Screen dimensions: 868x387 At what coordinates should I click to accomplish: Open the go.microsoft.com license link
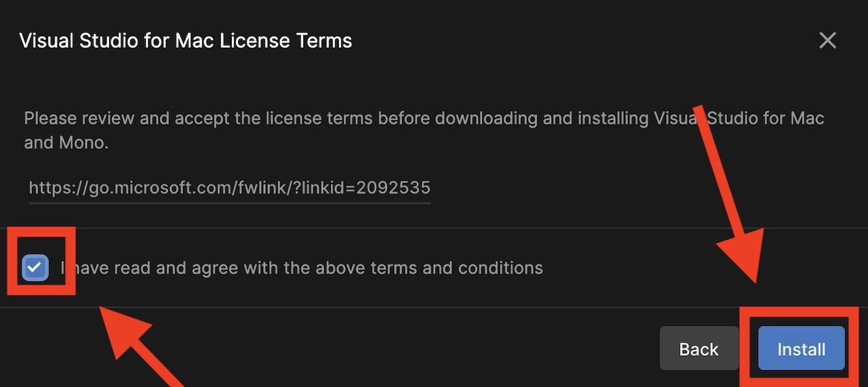point(229,188)
